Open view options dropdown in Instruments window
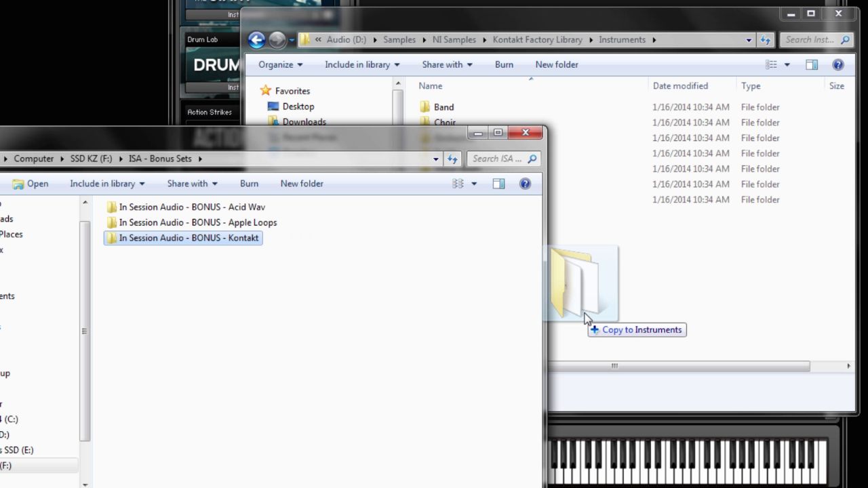Viewport: 868px width, 488px height. [x=787, y=65]
